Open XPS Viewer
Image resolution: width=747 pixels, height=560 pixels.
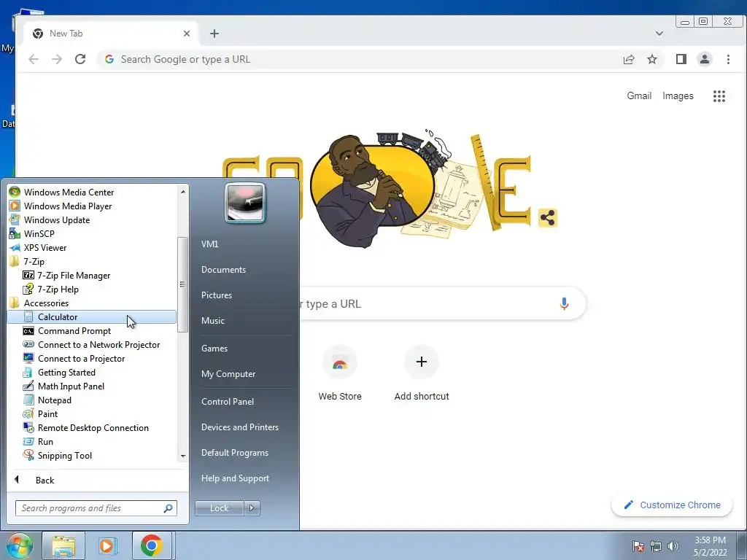91,248
